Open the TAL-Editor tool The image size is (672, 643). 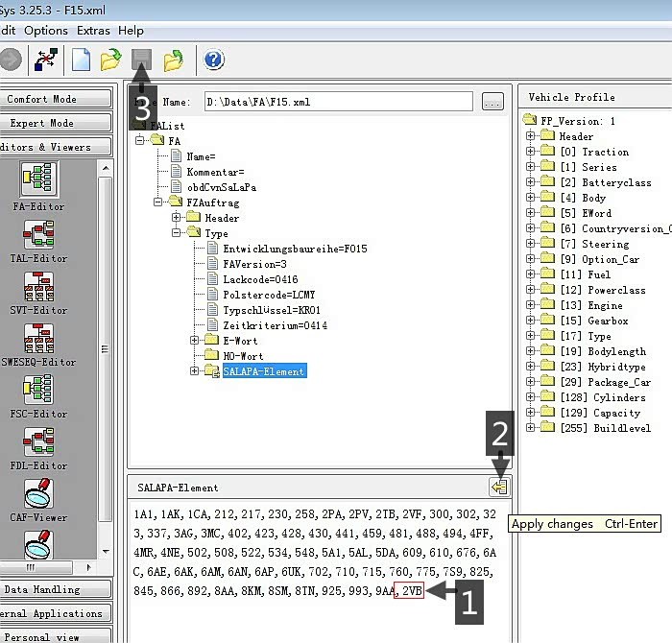tap(39, 234)
